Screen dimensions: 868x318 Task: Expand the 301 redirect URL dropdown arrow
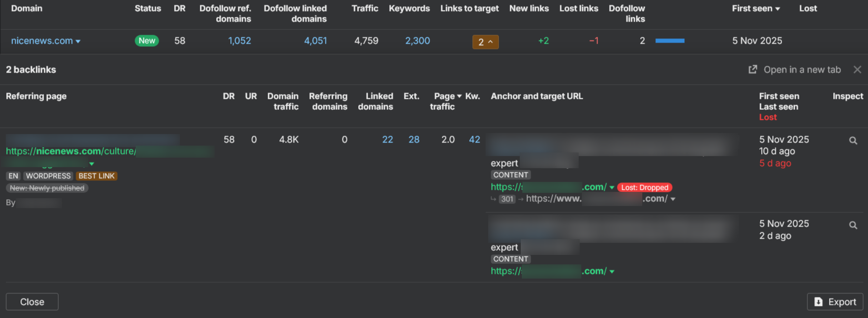click(673, 199)
